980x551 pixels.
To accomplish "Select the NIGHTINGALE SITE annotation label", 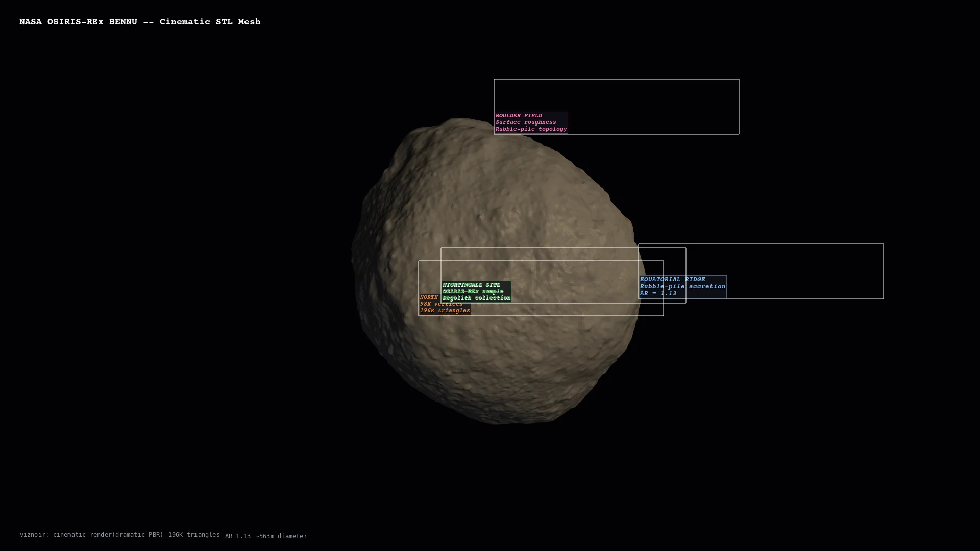I will (471, 285).
